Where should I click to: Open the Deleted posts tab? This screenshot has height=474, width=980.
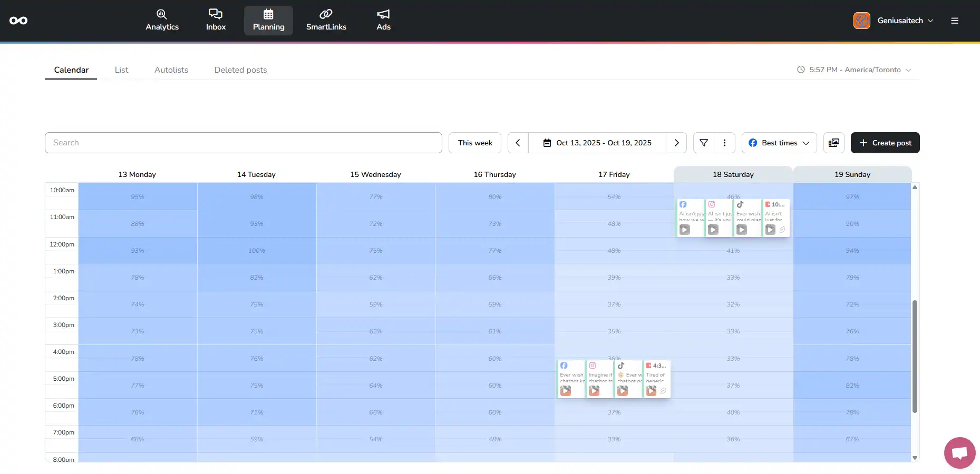tap(240, 70)
